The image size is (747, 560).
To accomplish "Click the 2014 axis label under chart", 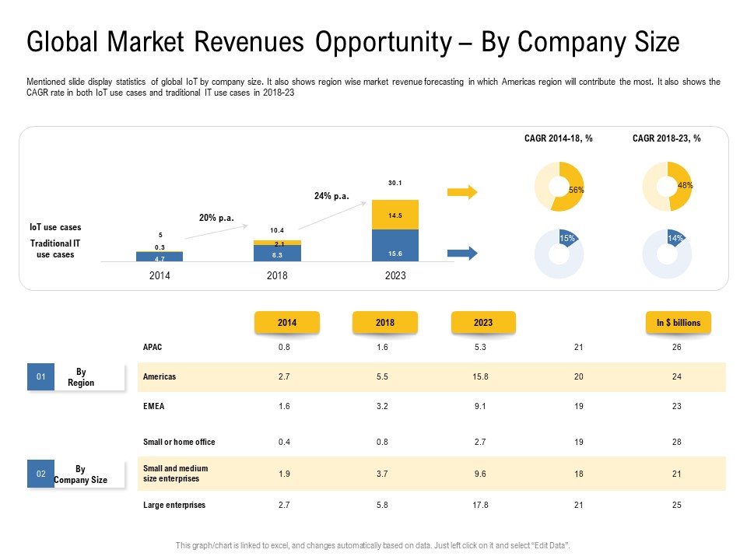I will click(x=160, y=275).
